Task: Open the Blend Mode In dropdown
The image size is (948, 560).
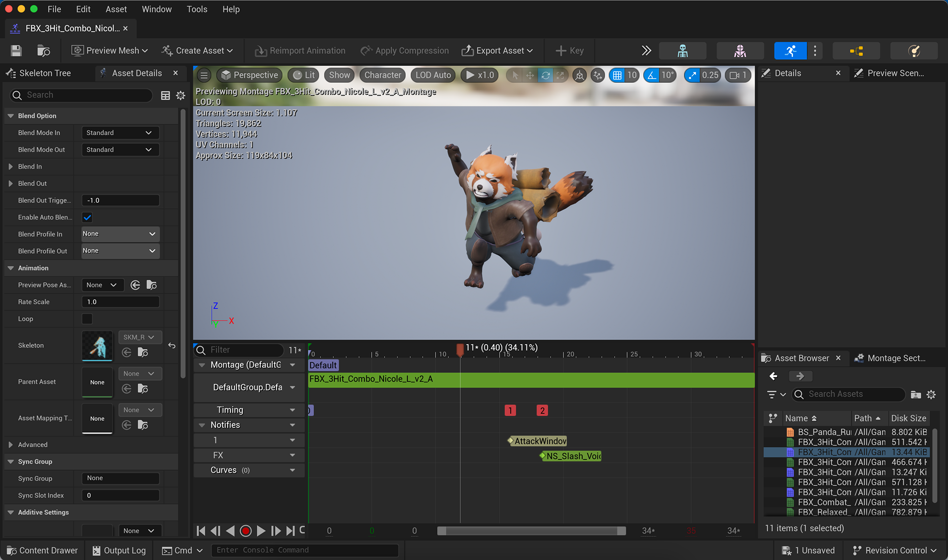Action: pyautogui.click(x=119, y=133)
